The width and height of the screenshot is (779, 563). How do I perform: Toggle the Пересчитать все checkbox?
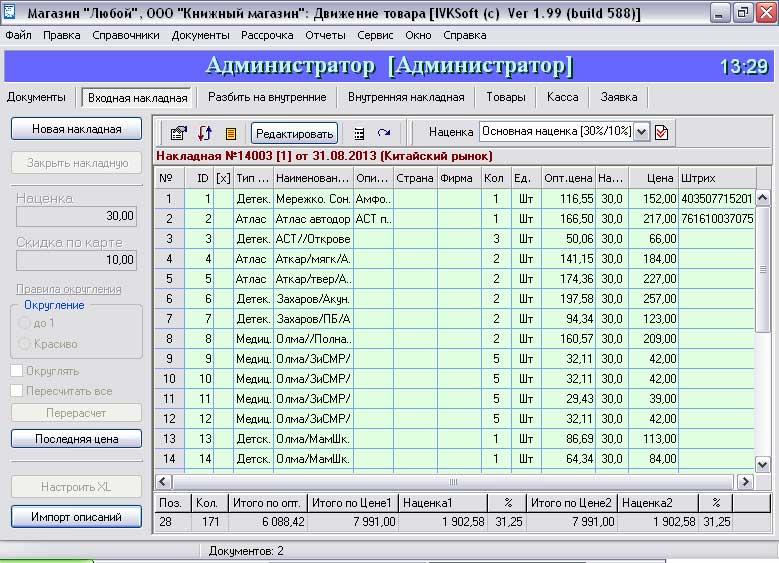coord(17,391)
